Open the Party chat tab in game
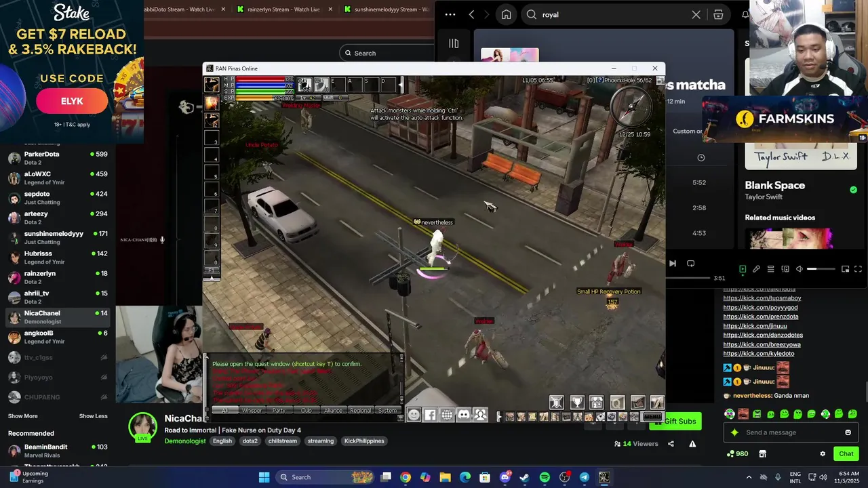 [x=279, y=410]
